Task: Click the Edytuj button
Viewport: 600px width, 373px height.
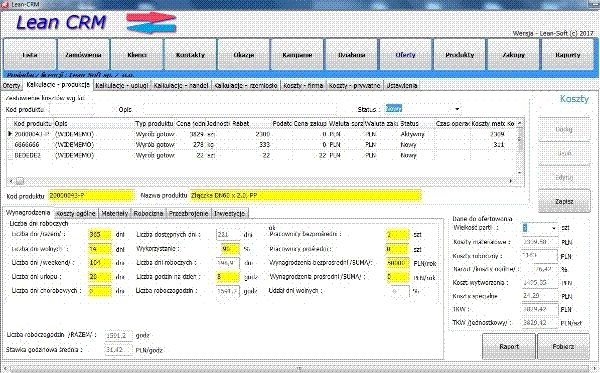Action: click(564, 178)
